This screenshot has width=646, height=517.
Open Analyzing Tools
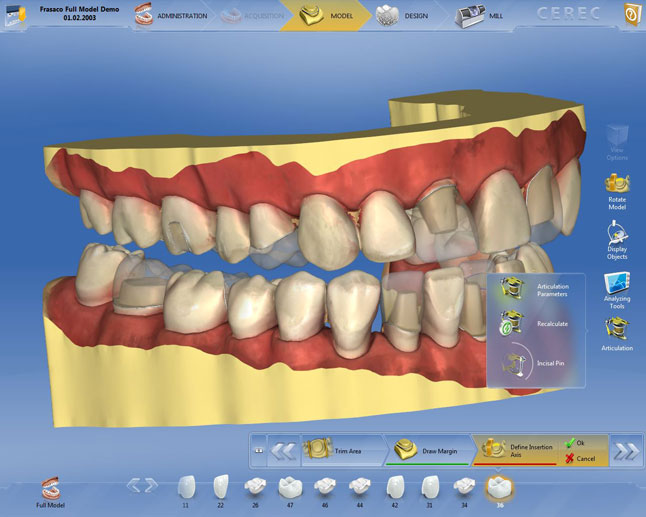click(617, 290)
